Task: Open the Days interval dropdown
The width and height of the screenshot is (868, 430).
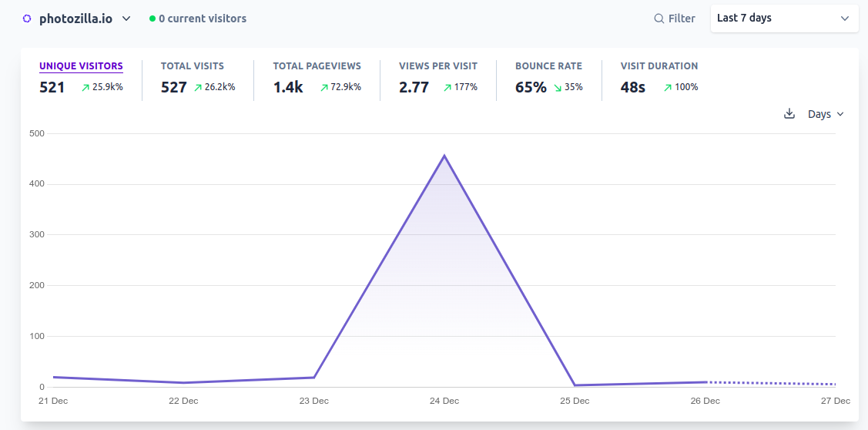Action: (826, 114)
